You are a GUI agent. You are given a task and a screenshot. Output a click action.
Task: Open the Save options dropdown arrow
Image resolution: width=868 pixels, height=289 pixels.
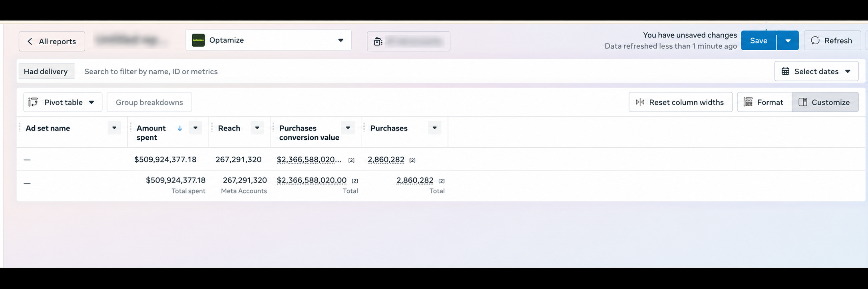pyautogui.click(x=788, y=40)
